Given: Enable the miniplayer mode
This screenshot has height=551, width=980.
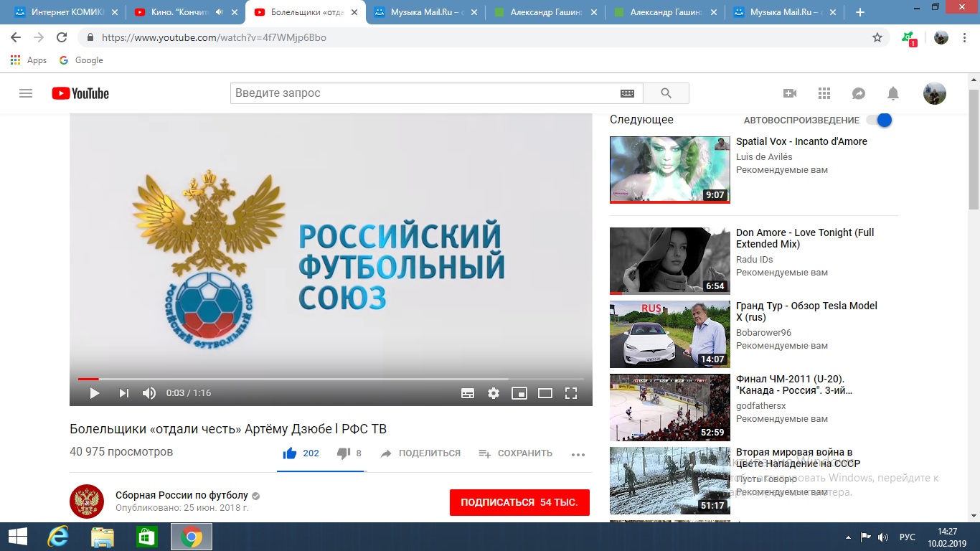Looking at the screenshot, I should click(x=519, y=393).
